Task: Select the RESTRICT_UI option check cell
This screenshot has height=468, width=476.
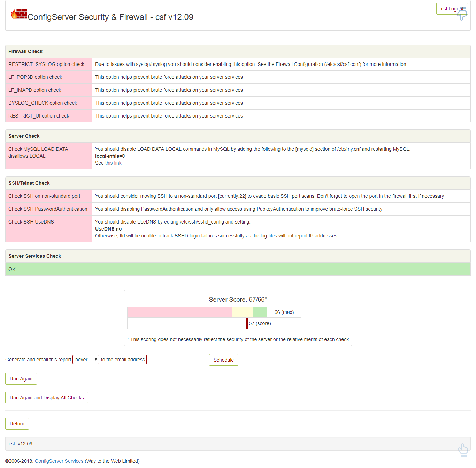Action: click(49, 116)
